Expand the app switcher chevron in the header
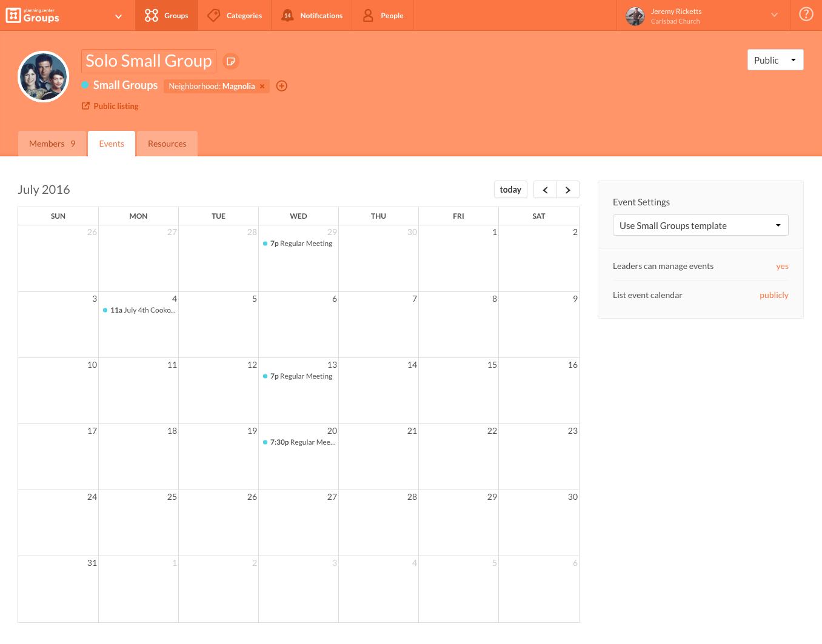822x644 pixels. click(x=118, y=16)
